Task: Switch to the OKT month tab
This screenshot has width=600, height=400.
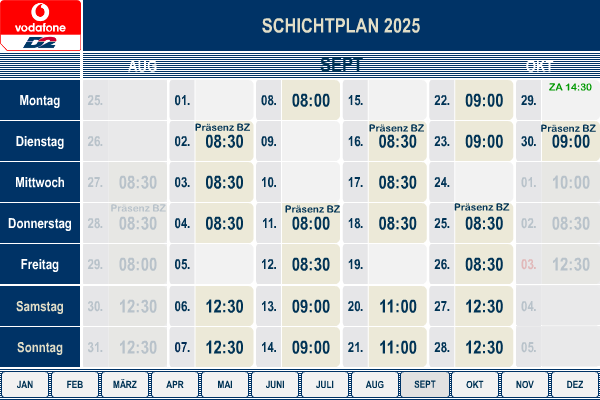Action: (x=474, y=384)
